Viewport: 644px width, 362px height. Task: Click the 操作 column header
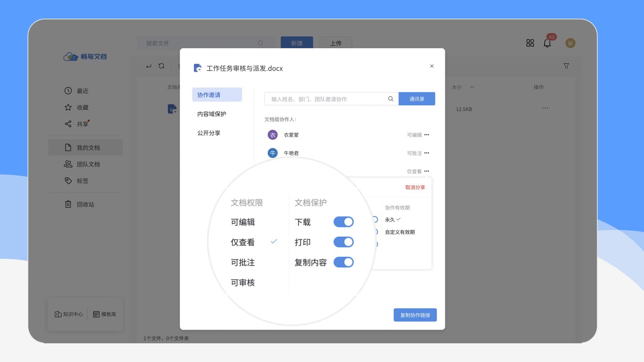539,87
